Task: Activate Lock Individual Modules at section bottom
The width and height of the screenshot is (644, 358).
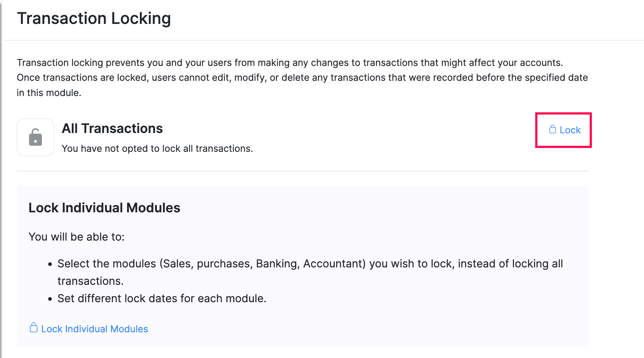Action: coord(94,329)
